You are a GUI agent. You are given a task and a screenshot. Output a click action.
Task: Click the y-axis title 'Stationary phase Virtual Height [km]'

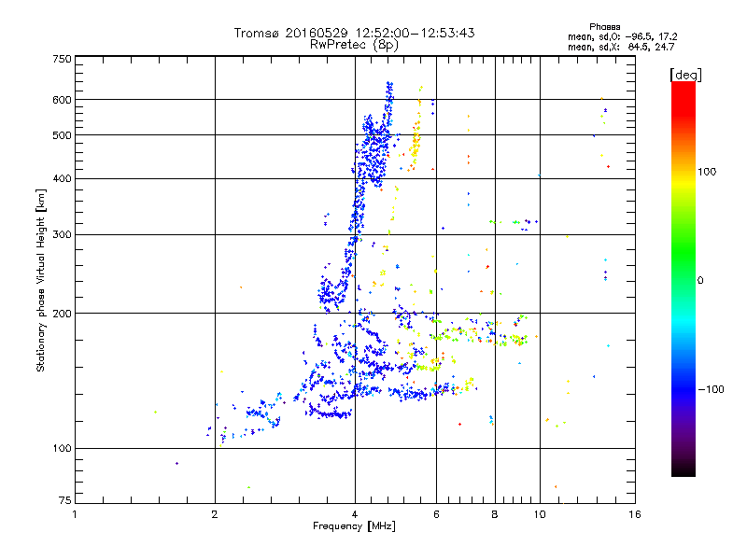coord(40,280)
